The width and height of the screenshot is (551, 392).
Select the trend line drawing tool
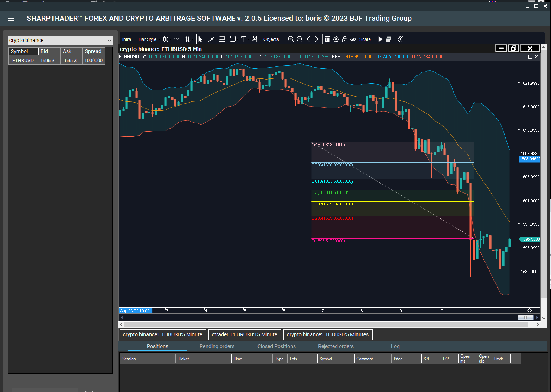click(x=211, y=39)
